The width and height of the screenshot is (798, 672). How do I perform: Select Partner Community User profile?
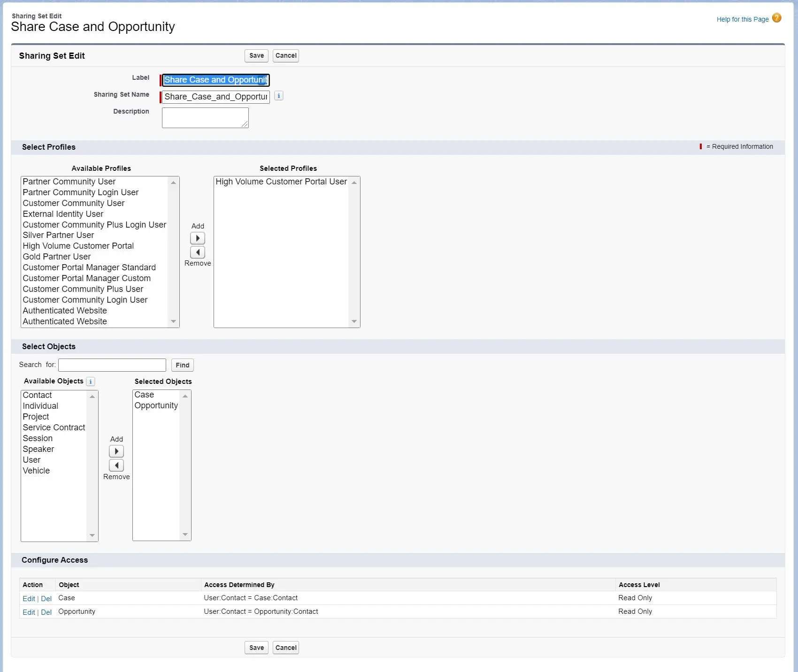click(94, 182)
